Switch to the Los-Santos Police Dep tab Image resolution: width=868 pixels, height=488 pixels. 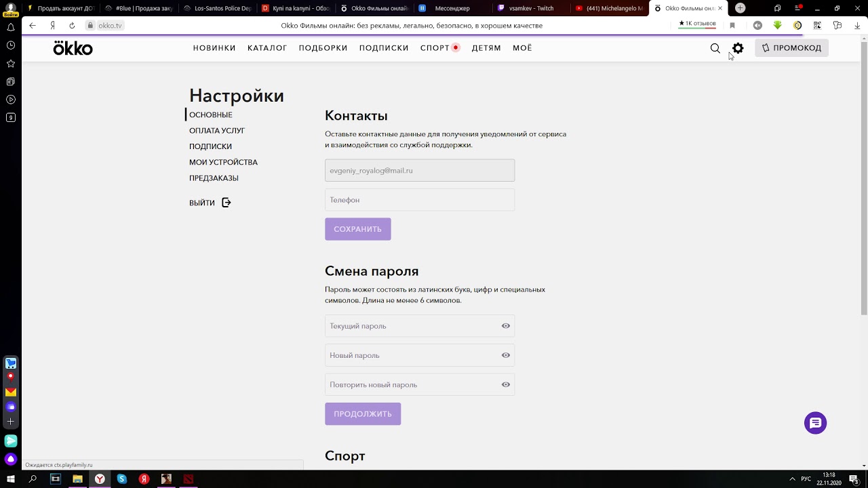click(x=217, y=8)
